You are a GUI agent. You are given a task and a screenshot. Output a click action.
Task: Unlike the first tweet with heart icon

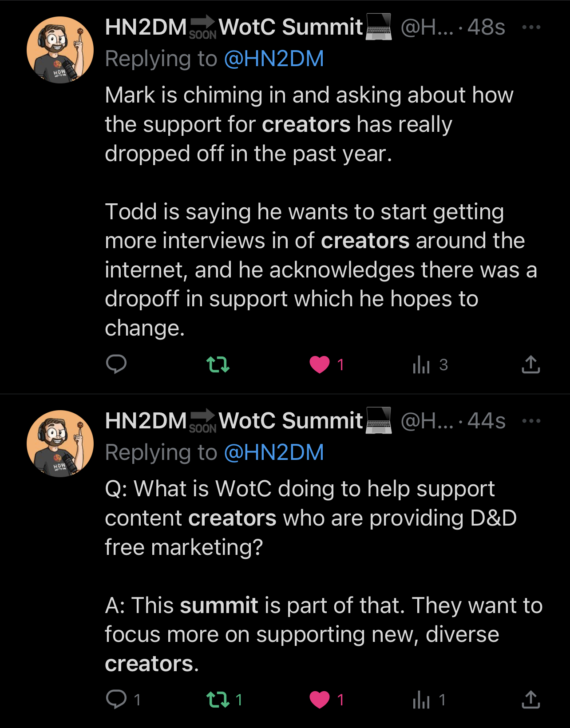coord(320,364)
